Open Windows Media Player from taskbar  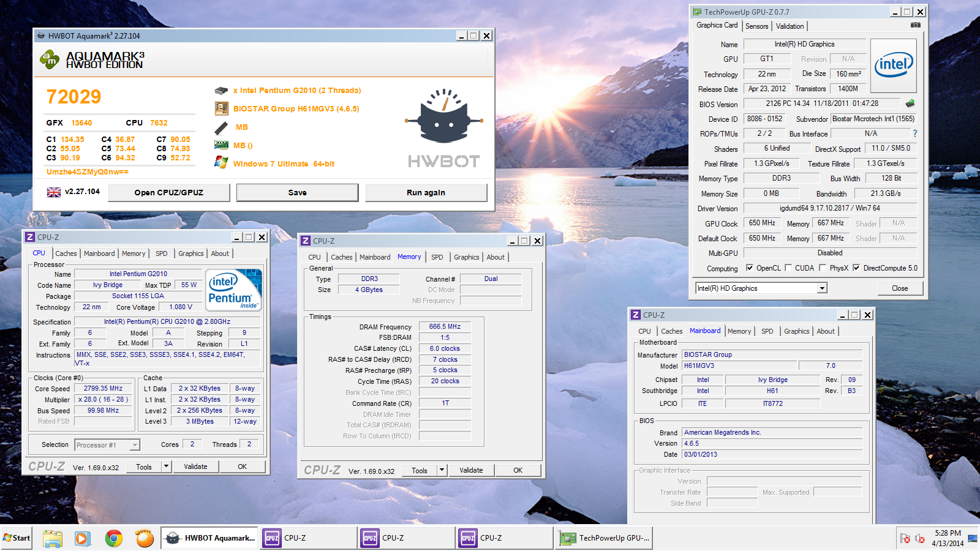(x=82, y=538)
